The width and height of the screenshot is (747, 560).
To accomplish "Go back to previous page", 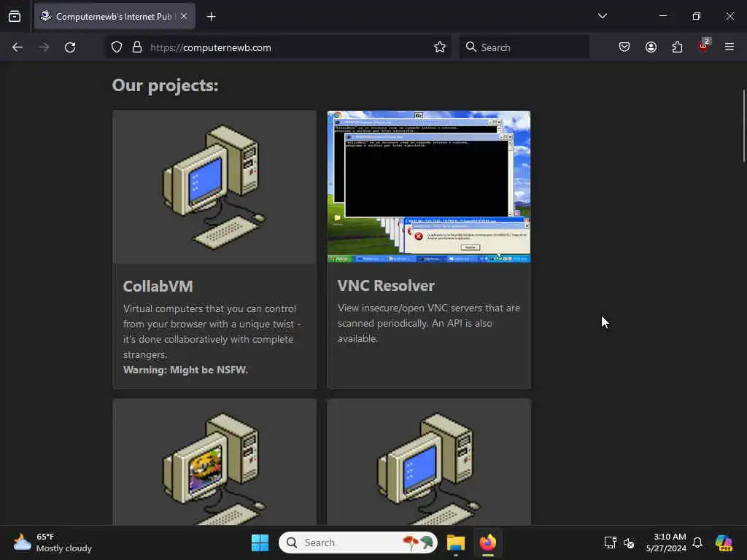I will pyautogui.click(x=18, y=47).
